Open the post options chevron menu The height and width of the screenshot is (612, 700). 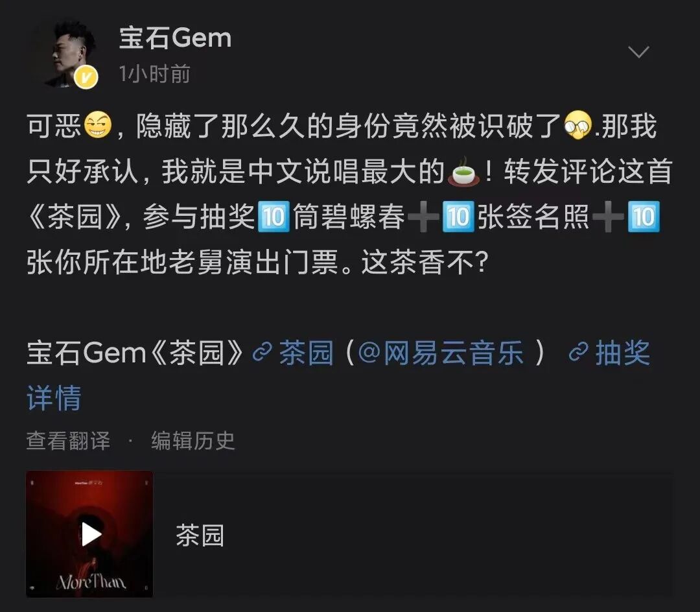(x=638, y=52)
